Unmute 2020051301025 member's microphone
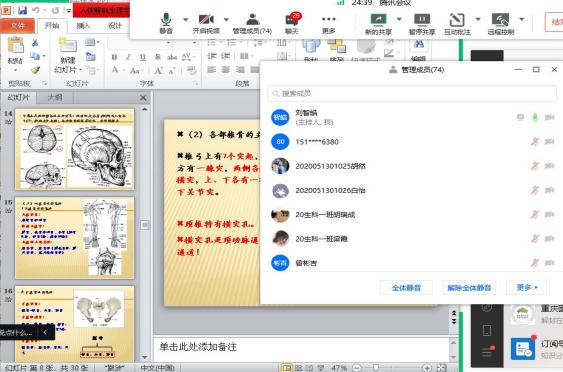Image resolution: width=563 pixels, height=372 pixels. (x=535, y=166)
